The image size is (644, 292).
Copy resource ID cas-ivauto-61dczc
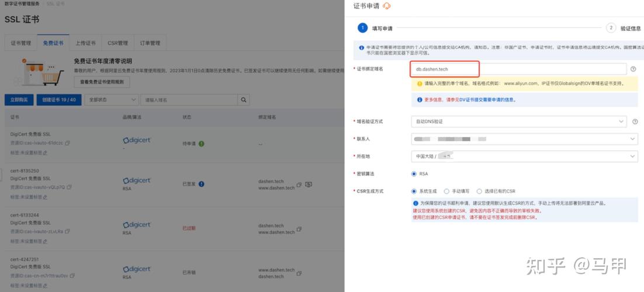click(67, 143)
